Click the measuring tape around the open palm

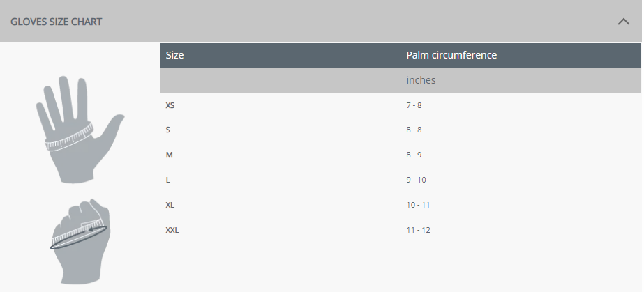[69, 138]
